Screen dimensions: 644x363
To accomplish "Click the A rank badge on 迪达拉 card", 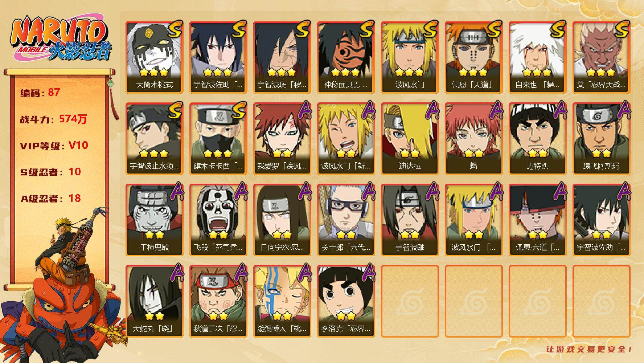I will click(x=432, y=110).
